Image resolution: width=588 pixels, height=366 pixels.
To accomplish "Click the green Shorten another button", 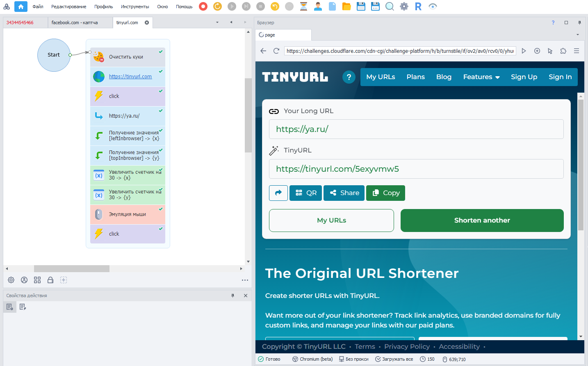I will [x=482, y=221].
